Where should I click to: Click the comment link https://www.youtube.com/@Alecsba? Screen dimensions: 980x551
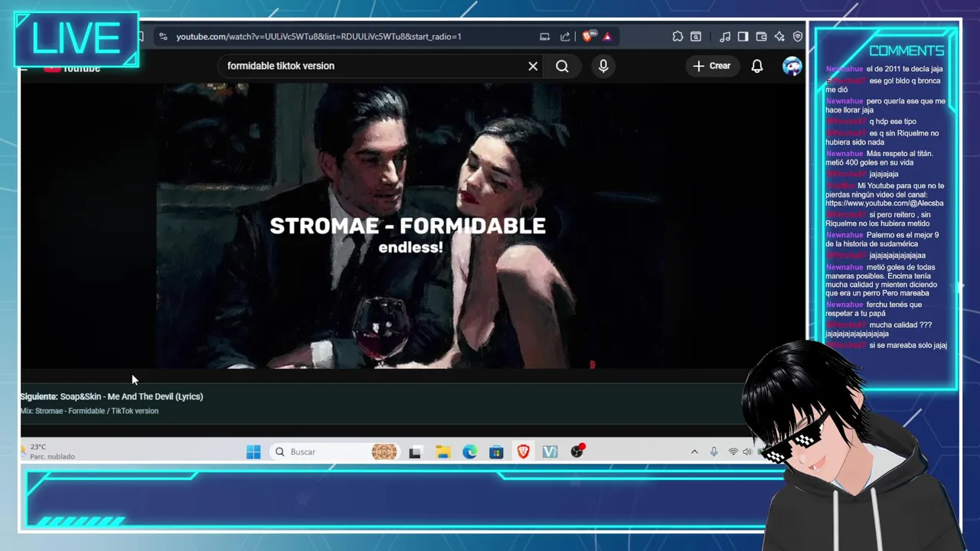pos(884,204)
